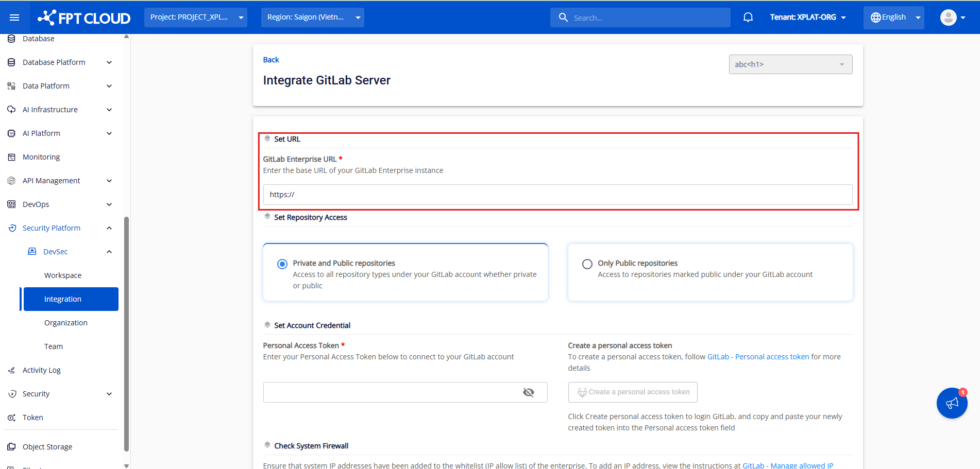Open the Region Saigon dropdown
Screen dimensions: 980x469
click(312, 18)
